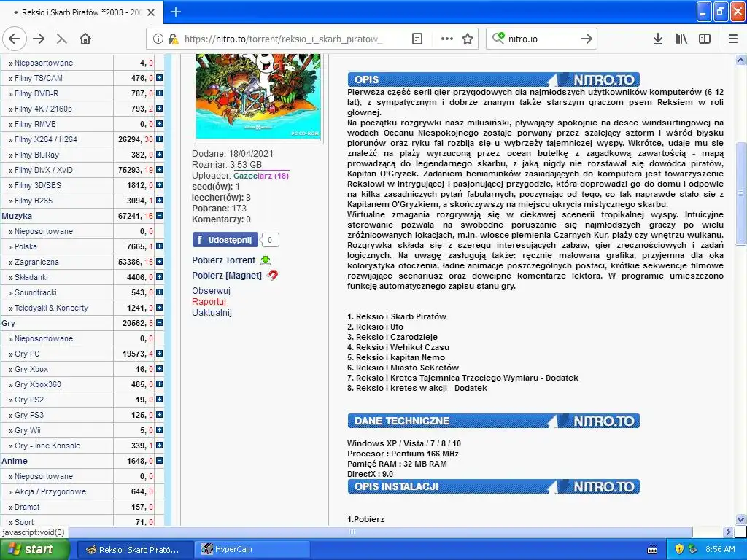
Task: Open the Firefox hamburger menu
Action: pos(733,39)
